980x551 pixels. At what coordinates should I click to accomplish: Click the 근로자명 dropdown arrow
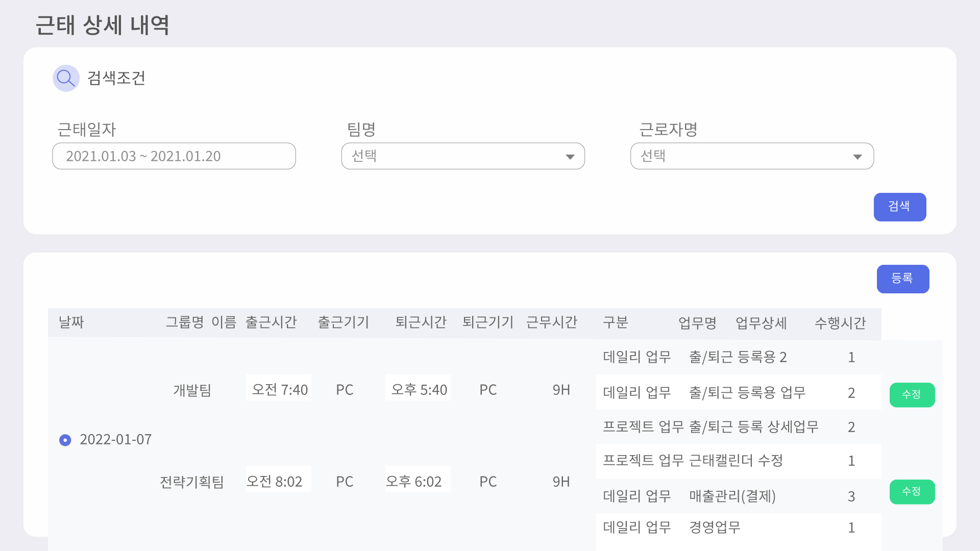click(857, 157)
